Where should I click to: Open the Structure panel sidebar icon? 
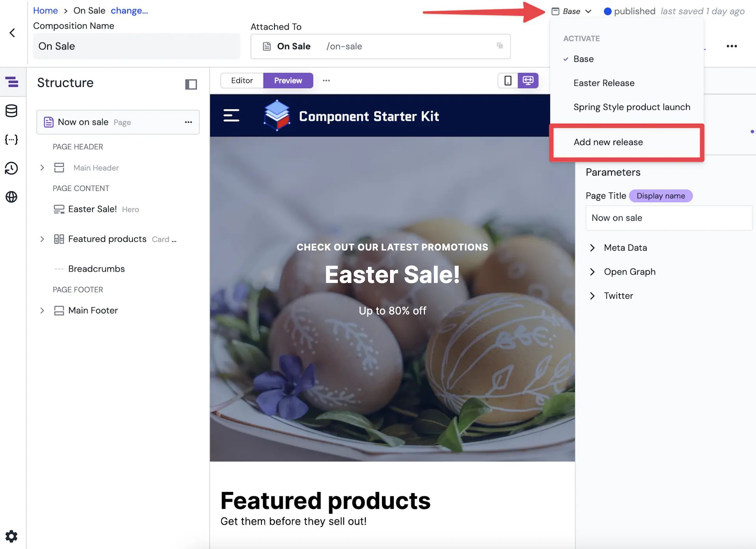coord(12,82)
